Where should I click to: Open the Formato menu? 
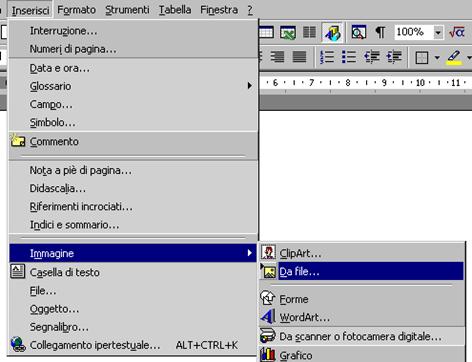click(77, 10)
